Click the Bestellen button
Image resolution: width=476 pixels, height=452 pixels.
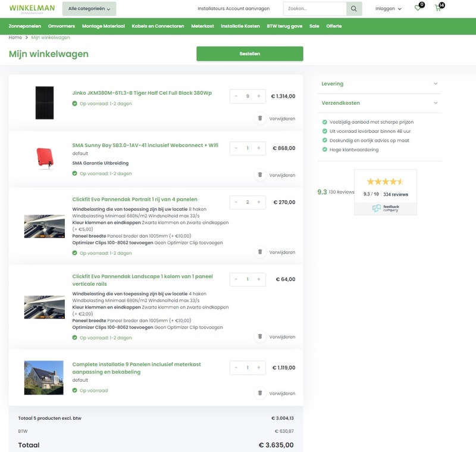[x=249, y=54]
